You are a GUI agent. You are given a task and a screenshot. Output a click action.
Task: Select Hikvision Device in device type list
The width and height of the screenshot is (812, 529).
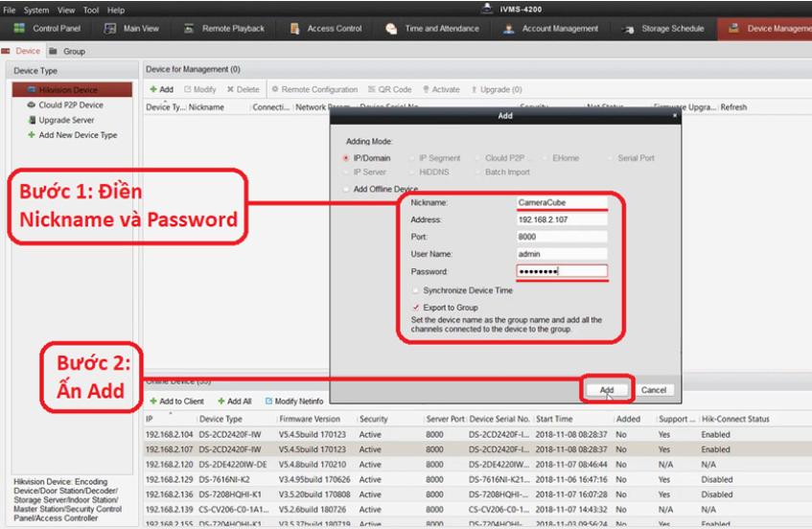72,89
